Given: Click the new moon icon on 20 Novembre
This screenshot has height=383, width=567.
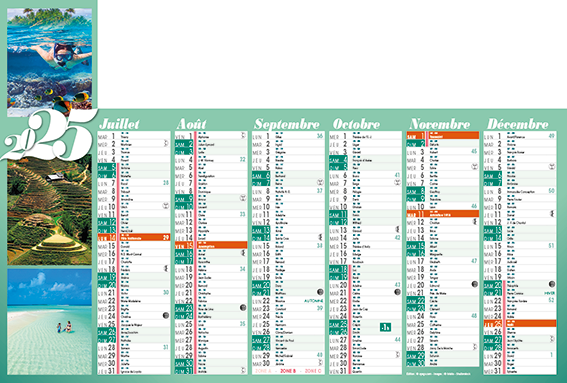Looking at the screenshot, I should pyautogui.click(x=475, y=284).
